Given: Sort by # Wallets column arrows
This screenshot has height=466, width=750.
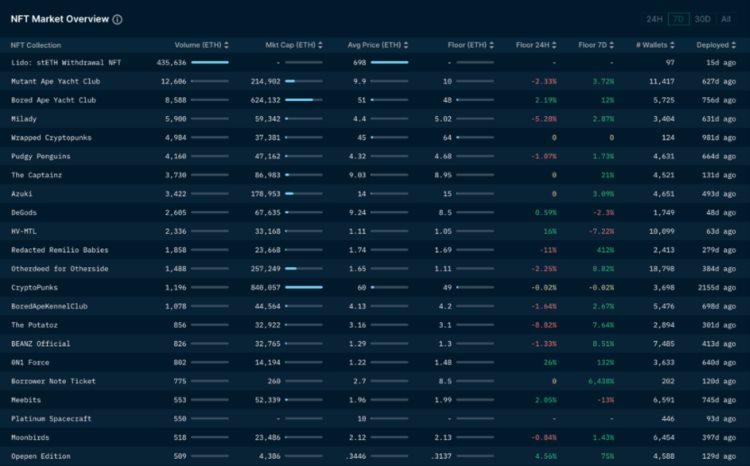Looking at the screenshot, I should click(x=673, y=45).
